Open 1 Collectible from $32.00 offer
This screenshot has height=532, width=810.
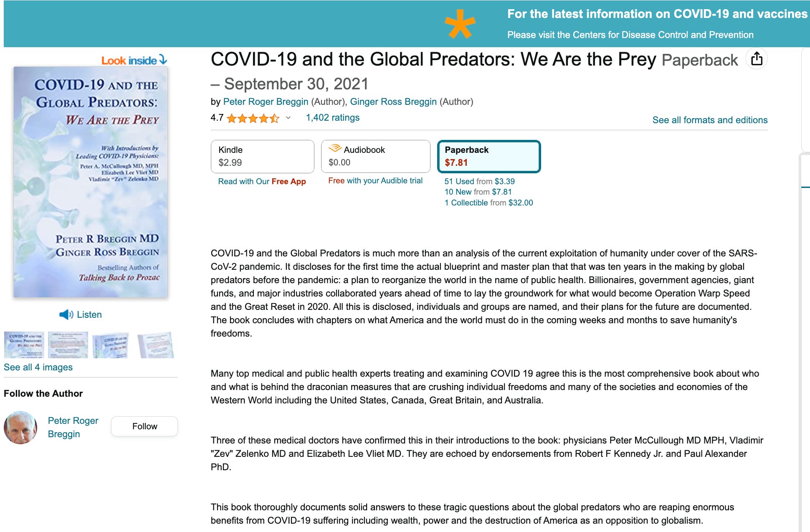coord(489,203)
